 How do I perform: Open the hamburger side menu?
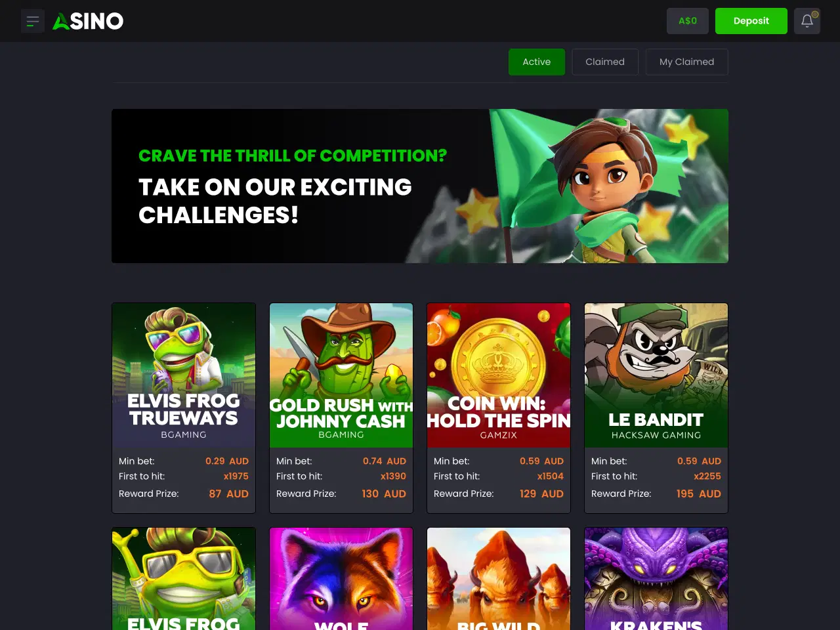33,21
